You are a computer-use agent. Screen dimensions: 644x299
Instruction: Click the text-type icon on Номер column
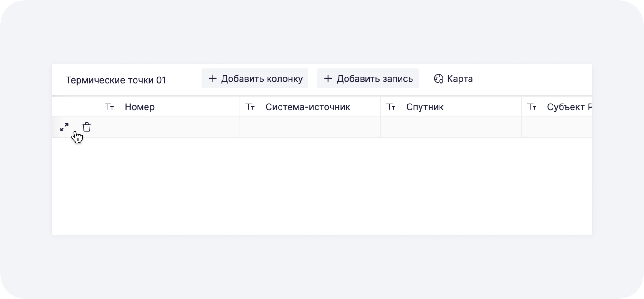pyautogui.click(x=110, y=107)
